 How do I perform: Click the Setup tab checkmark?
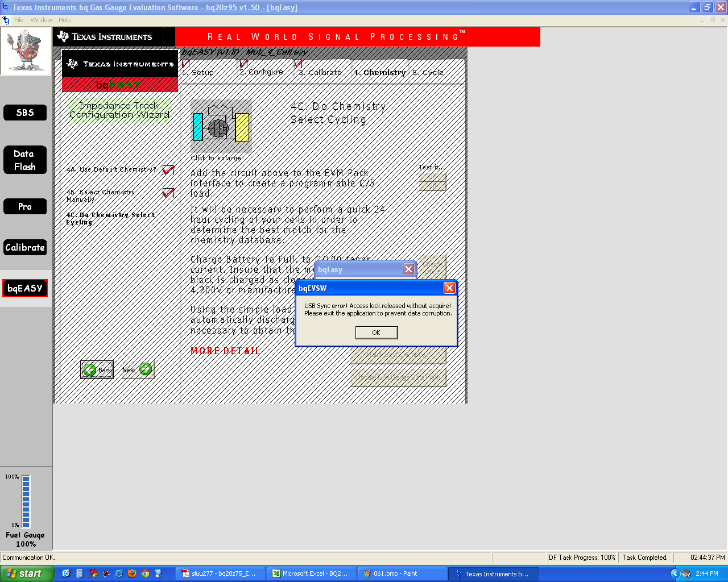185,63
